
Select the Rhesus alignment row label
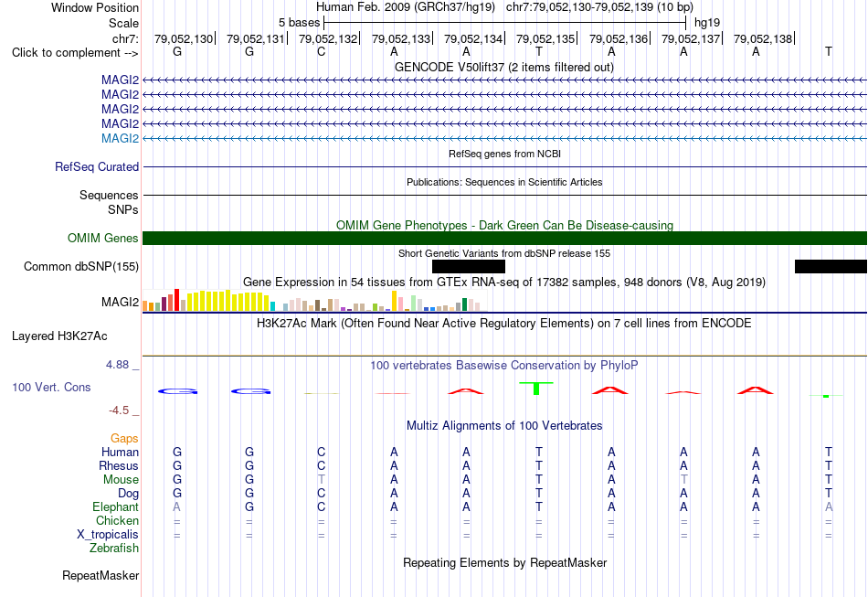click(119, 466)
